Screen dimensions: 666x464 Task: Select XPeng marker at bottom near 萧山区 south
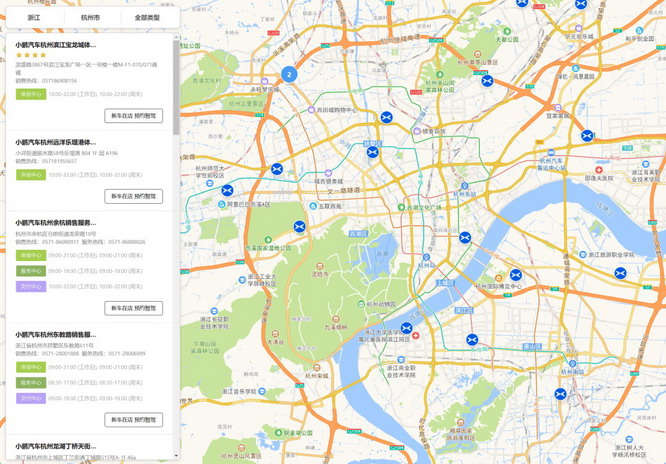pos(560,394)
